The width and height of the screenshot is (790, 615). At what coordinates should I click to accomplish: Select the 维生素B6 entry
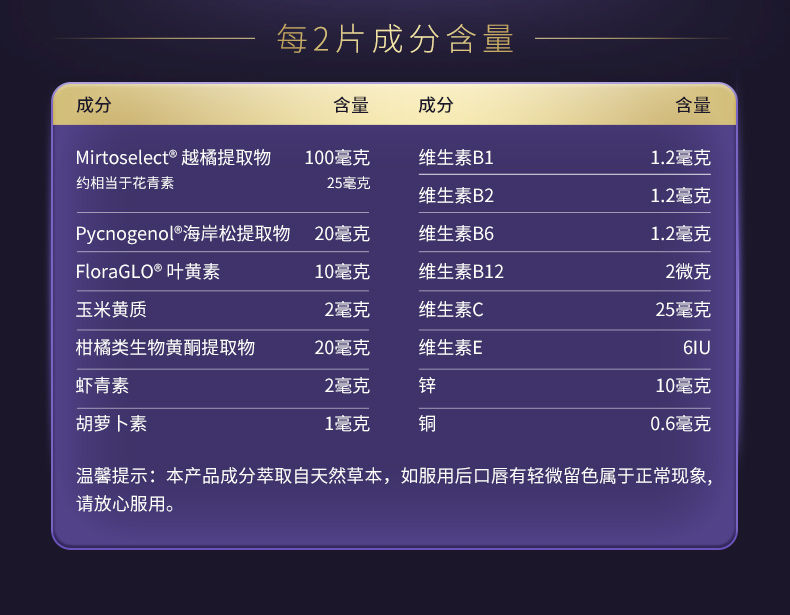(x=456, y=234)
